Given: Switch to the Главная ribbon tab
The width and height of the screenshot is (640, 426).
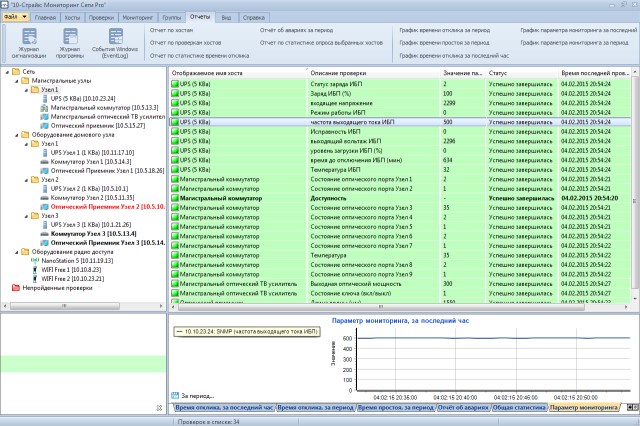Looking at the screenshot, I should pos(45,18).
